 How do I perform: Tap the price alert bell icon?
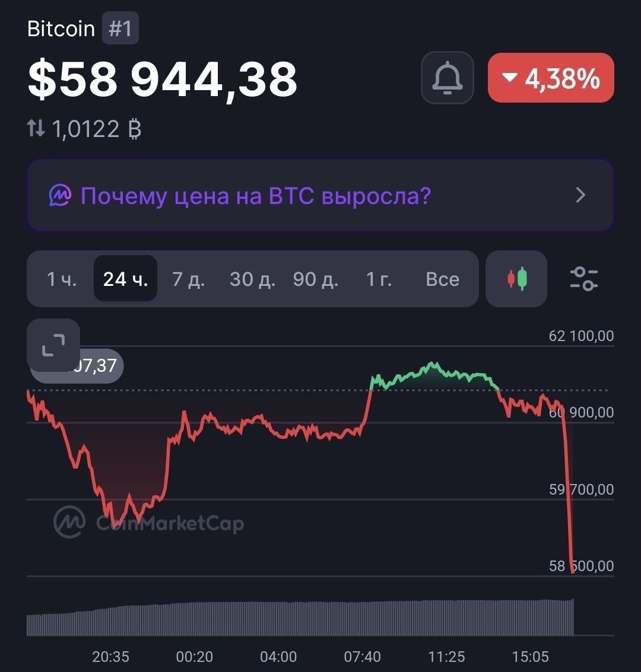[447, 78]
